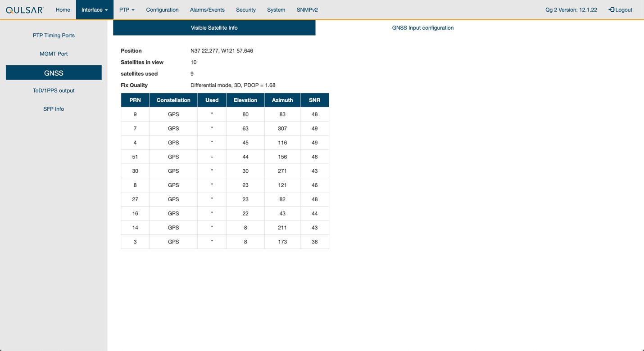Viewport: 644px width, 351px height.
Task: Click the GNSS sidebar item
Action: pos(54,73)
